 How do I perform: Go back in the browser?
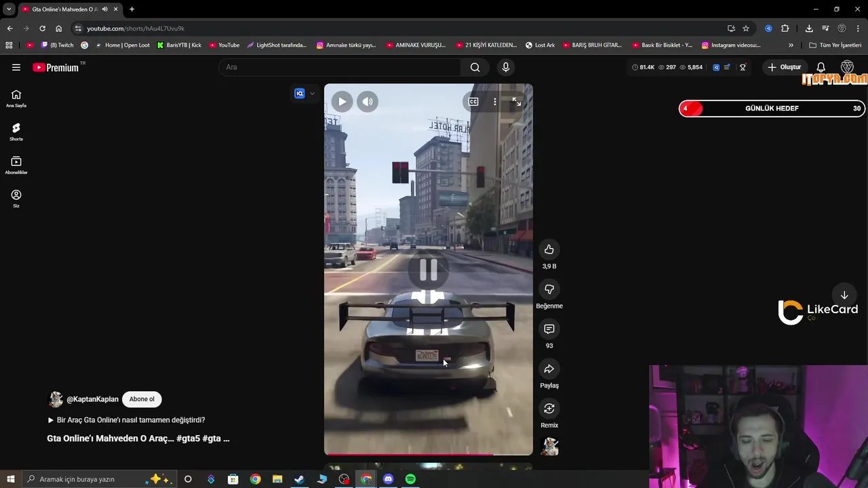tap(9, 28)
